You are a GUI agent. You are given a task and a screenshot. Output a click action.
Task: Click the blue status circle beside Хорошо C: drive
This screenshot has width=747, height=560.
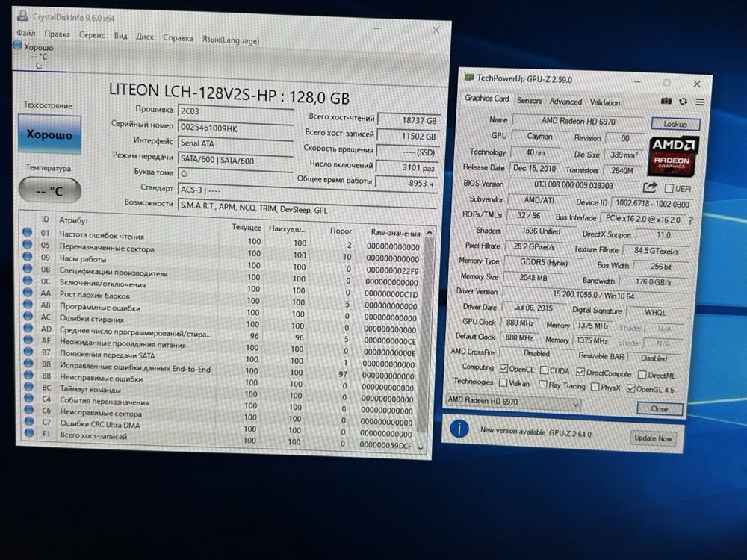click(x=18, y=46)
